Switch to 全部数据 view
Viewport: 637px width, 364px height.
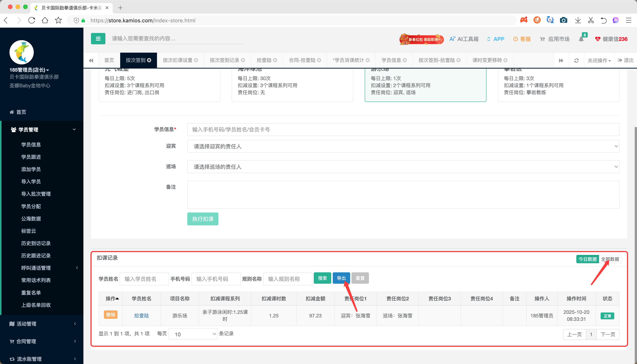tap(610, 259)
